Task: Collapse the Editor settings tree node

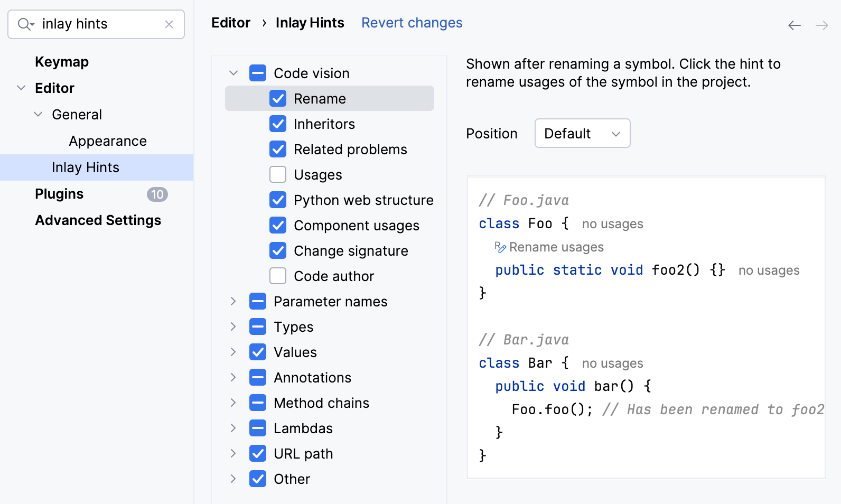Action: (x=21, y=88)
